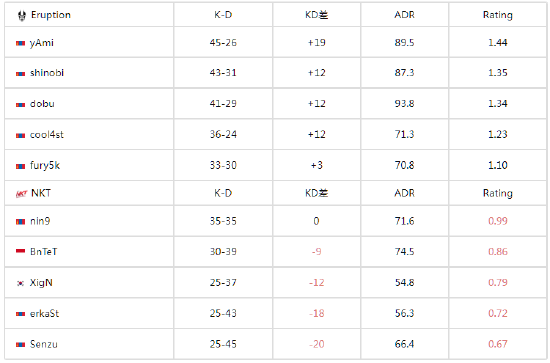The image size is (550, 363).
Task: Click the K-D header in Eruption row
Action: click(x=223, y=15)
